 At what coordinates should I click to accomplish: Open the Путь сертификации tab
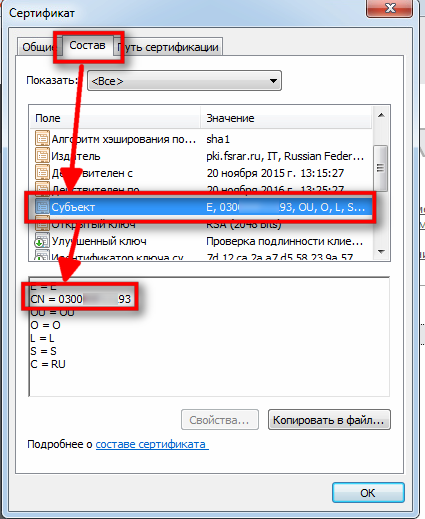[x=168, y=47]
